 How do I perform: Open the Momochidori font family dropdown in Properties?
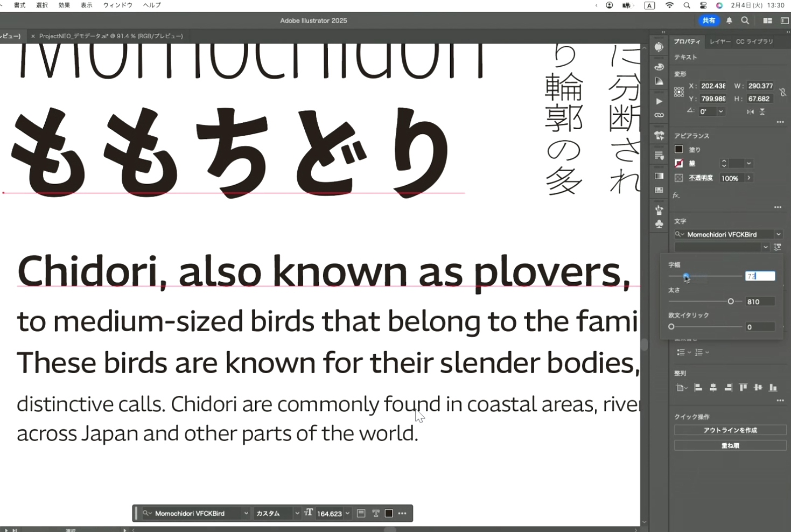779,234
